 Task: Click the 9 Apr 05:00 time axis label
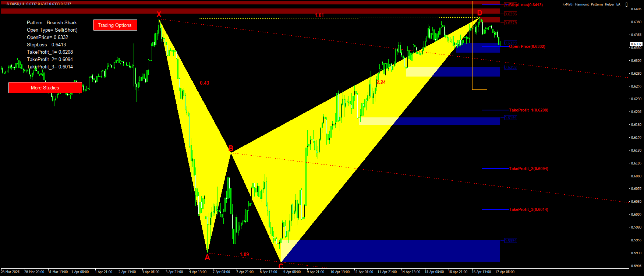pyautogui.click(x=292, y=272)
